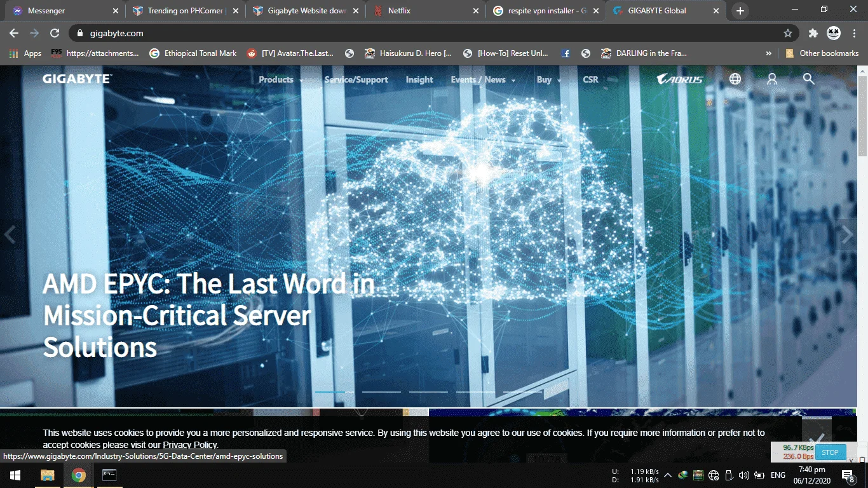Open the AORUS brand logo link

click(x=680, y=79)
